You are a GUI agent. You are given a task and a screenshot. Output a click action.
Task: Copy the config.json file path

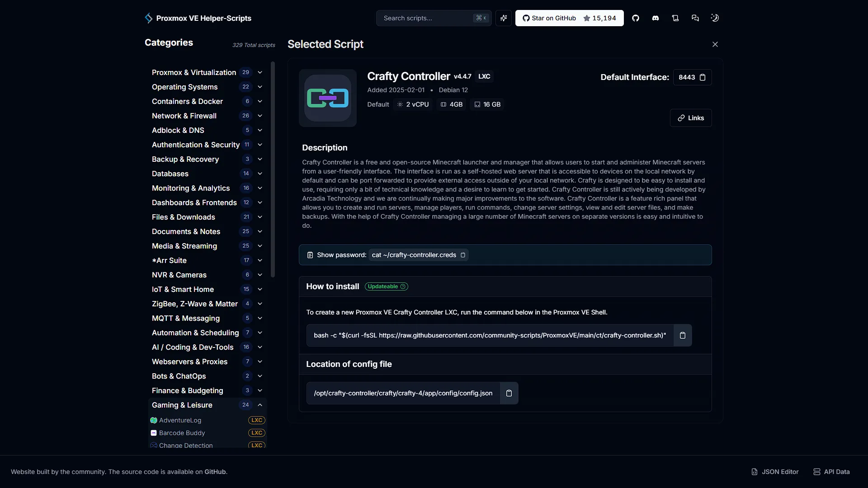pyautogui.click(x=509, y=393)
